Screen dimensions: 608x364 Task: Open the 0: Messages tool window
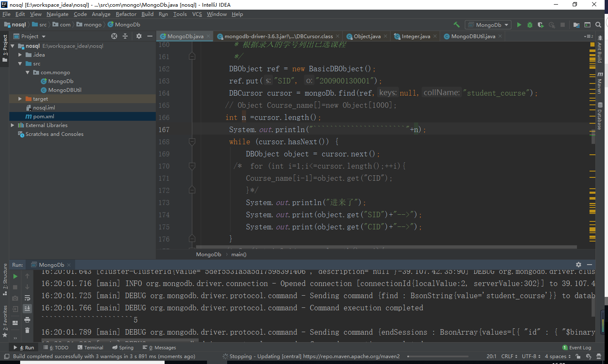[160, 348]
